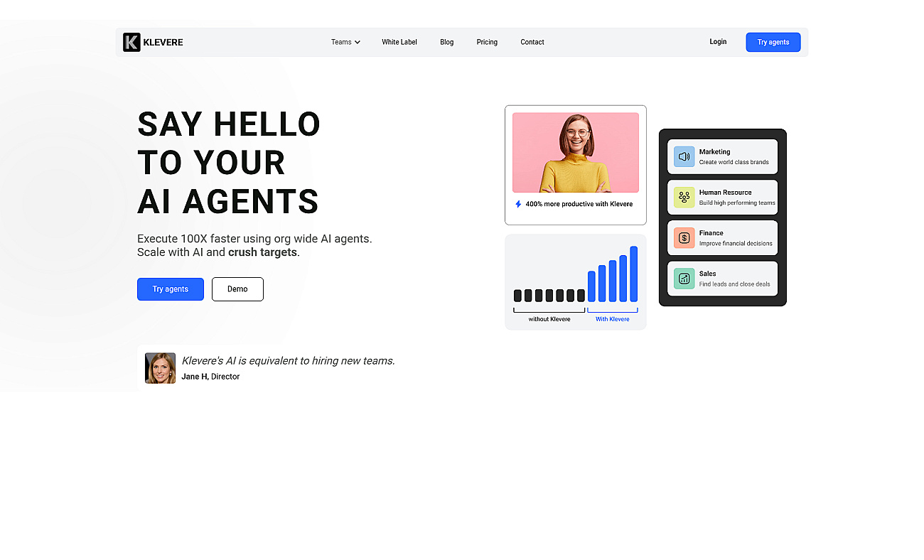Expand the Teams dropdown menu
This screenshot has width=924, height=560.
[x=345, y=42]
